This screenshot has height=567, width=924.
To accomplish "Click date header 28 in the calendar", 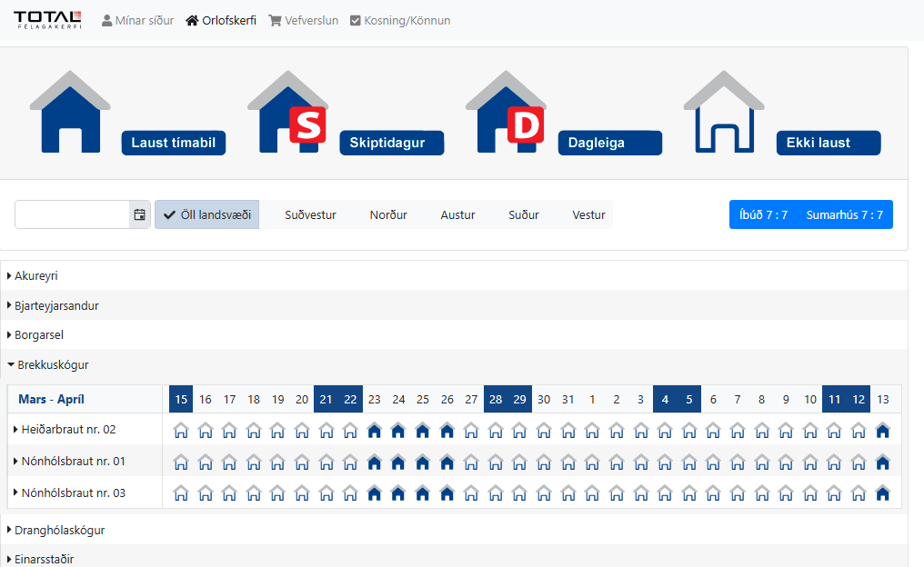I will click(496, 399).
